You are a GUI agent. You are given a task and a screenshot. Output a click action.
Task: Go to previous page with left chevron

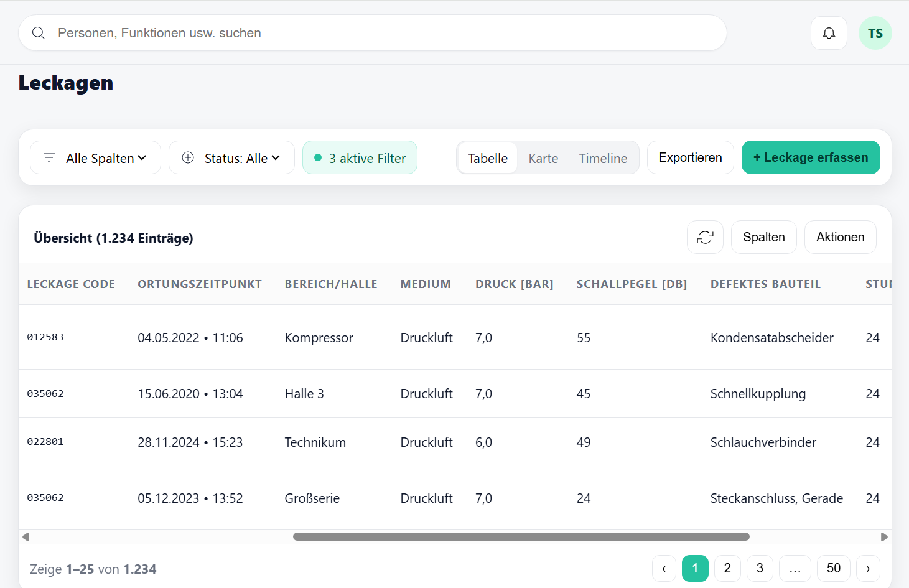[x=664, y=568]
